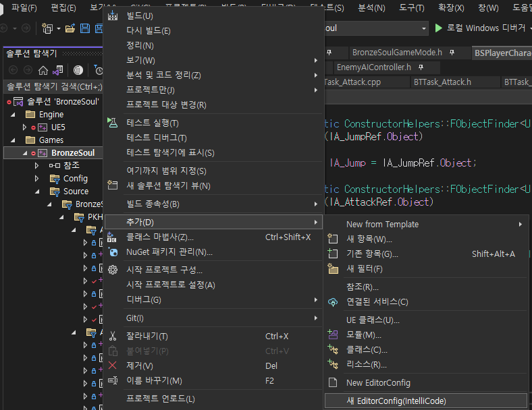Image resolution: width=532 pixels, height=410 pixels.
Task: Click the NuGet 패키지 관리 icon
Action: 113,252
